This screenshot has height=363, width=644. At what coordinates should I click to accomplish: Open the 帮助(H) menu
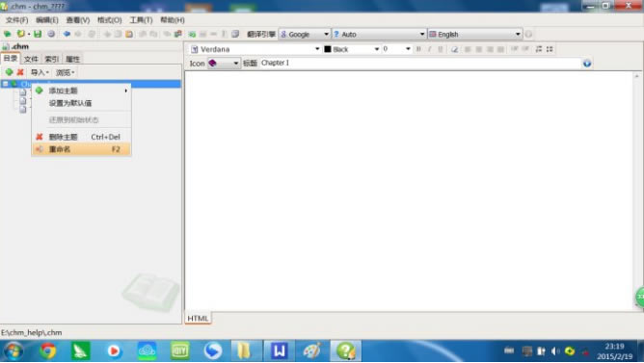coord(173,20)
